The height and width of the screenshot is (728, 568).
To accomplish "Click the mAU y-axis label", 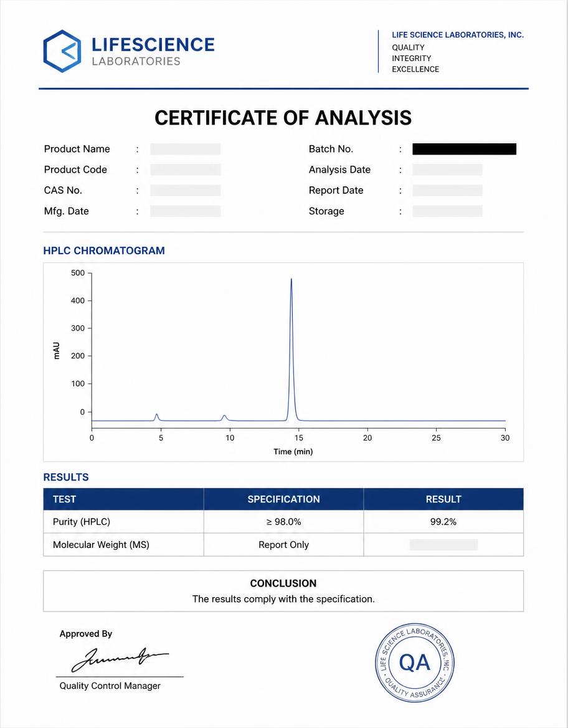I will tap(56, 351).
